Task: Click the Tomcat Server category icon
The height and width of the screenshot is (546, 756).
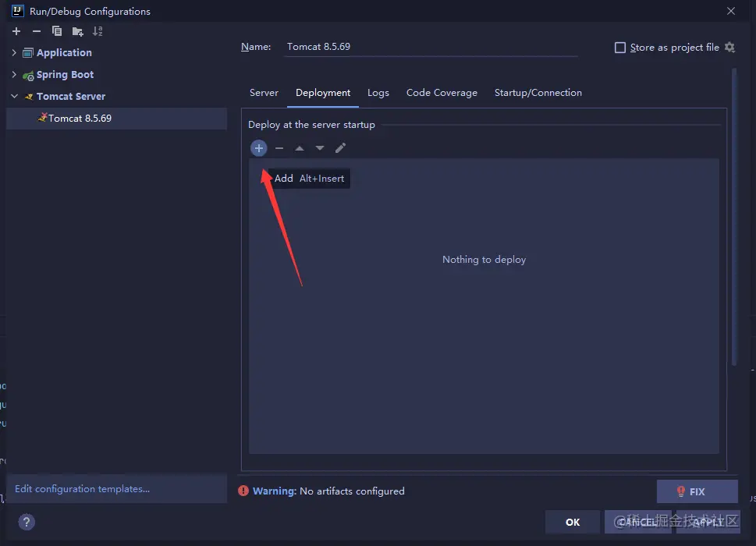Action: click(28, 97)
